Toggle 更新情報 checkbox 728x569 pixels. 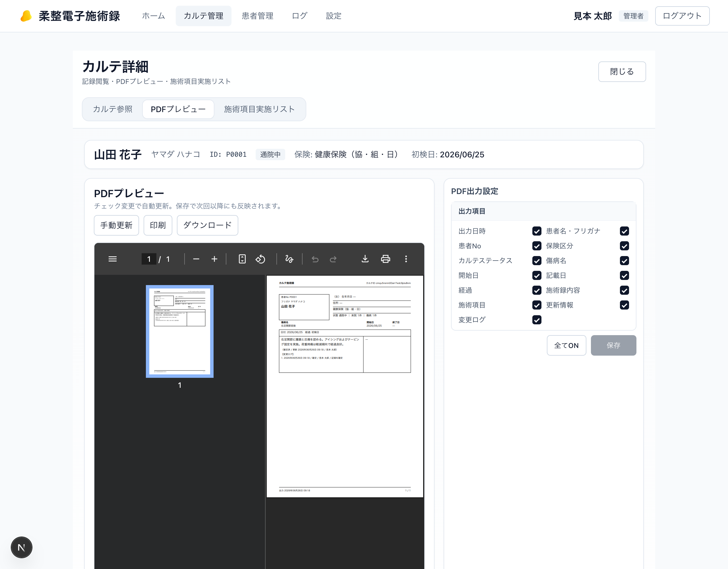pyautogui.click(x=624, y=305)
